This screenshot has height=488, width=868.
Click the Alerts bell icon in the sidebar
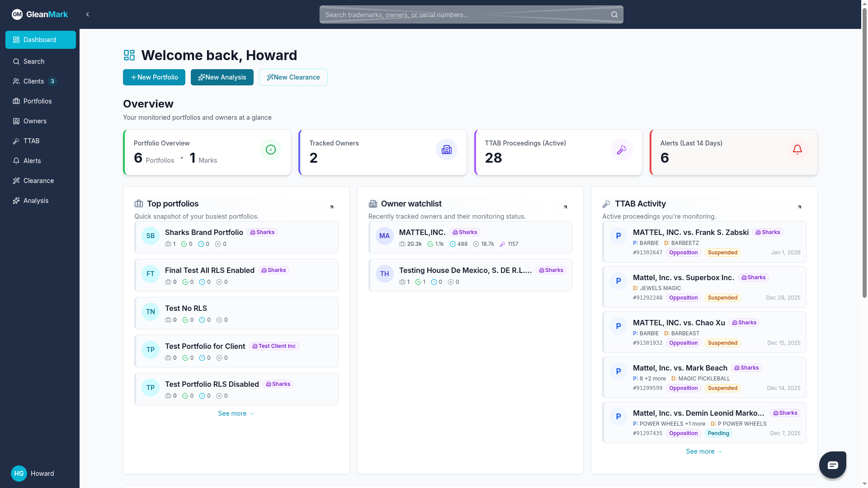(16, 161)
